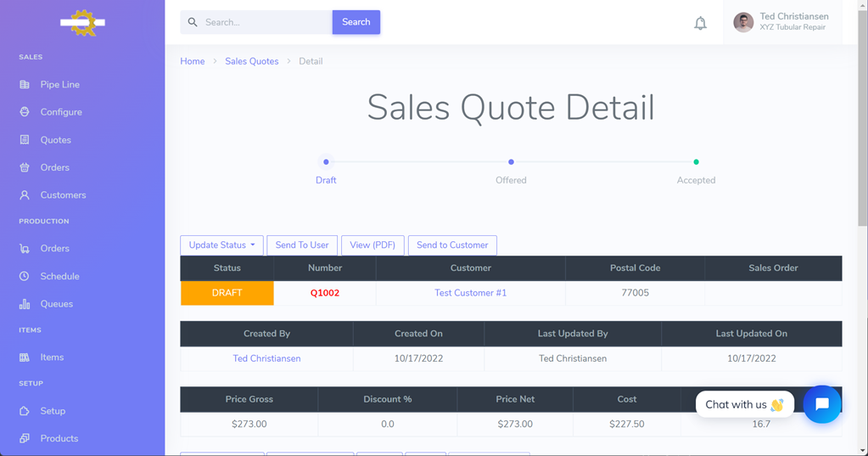Open the chat bubble widget icon
The height and width of the screenshot is (456, 868).
[821, 404]
